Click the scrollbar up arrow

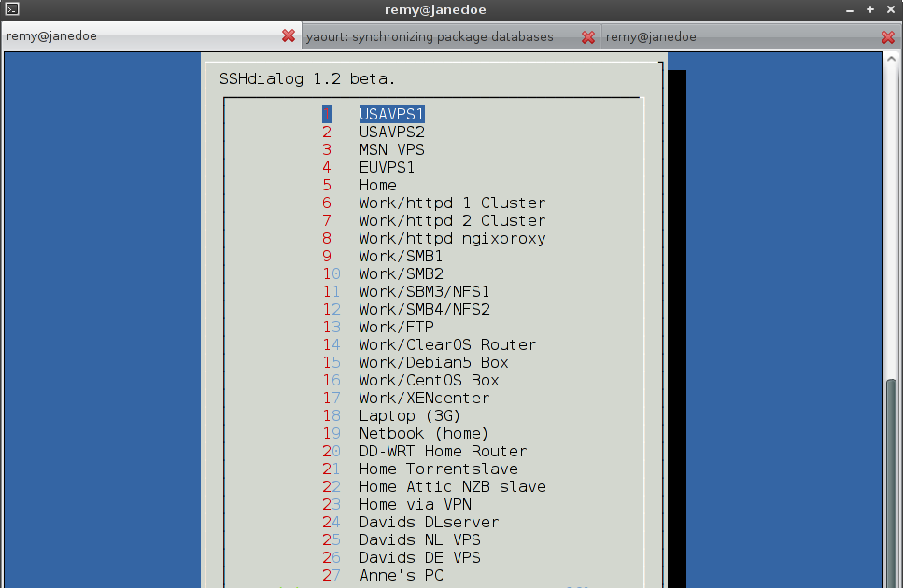[892, 59]
